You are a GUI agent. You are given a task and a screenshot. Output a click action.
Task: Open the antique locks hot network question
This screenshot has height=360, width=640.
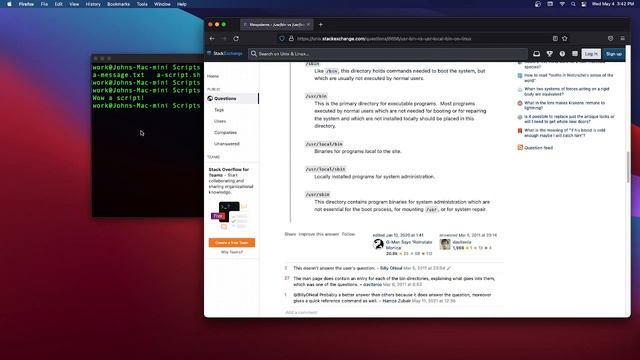click(x=569, y=119)
